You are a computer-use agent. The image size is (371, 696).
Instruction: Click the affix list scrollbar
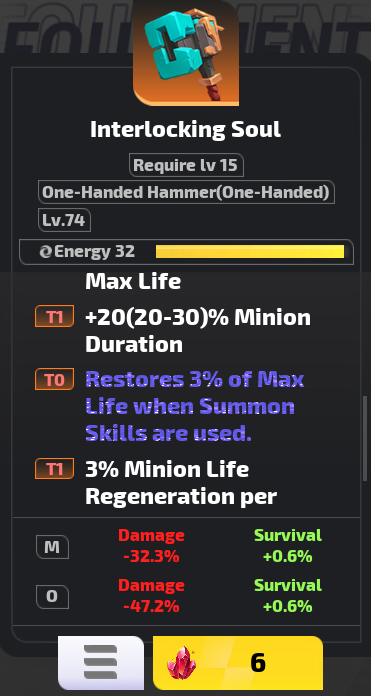365,436
